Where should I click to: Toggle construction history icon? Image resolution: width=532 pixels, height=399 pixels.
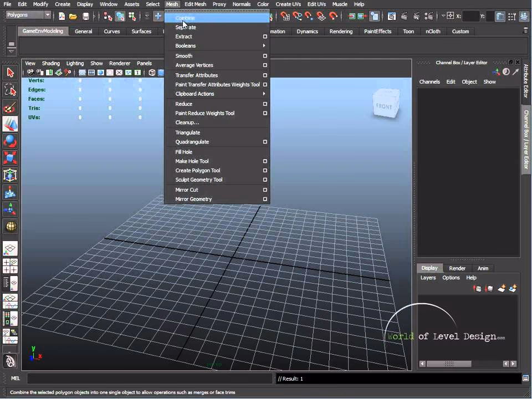[x=374, y=16]
